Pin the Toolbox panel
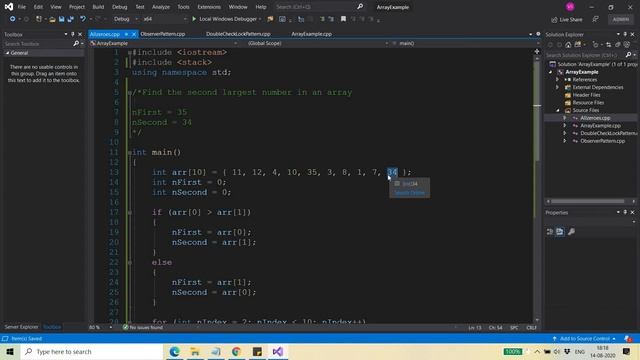640x360 pixels. click(x=73, y=34)
